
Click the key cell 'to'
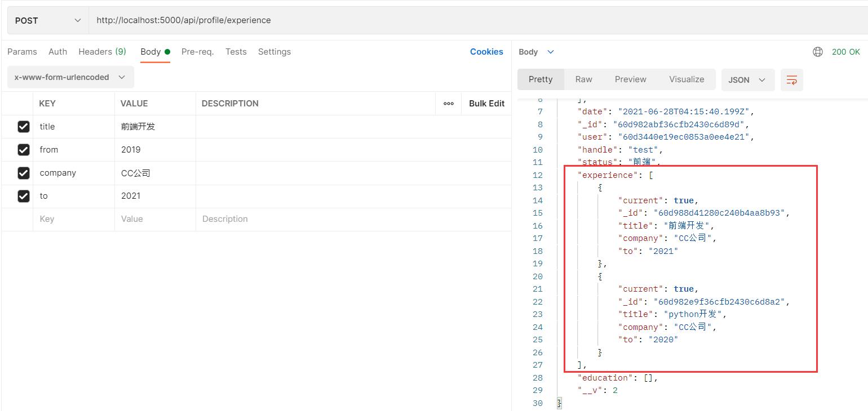[74, 196]
